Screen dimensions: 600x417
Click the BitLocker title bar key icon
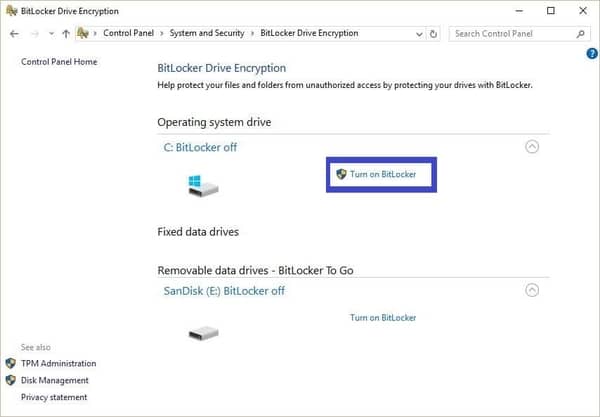(11, 11)
